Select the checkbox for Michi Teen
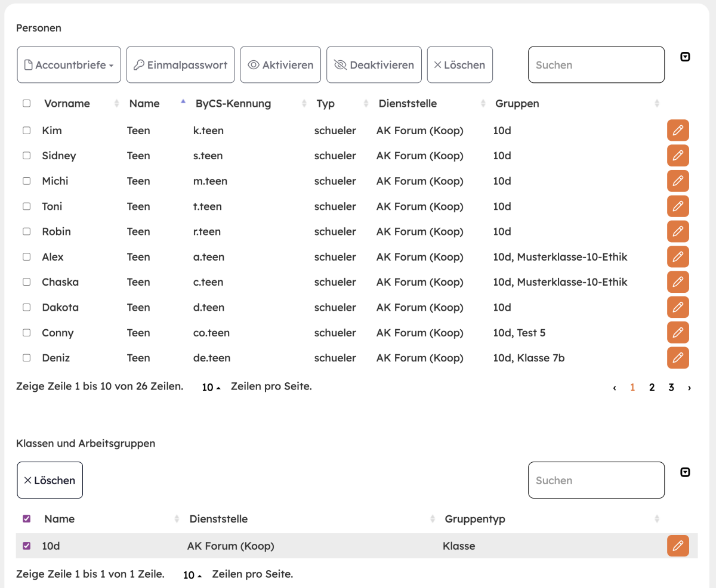 (26, 181)
